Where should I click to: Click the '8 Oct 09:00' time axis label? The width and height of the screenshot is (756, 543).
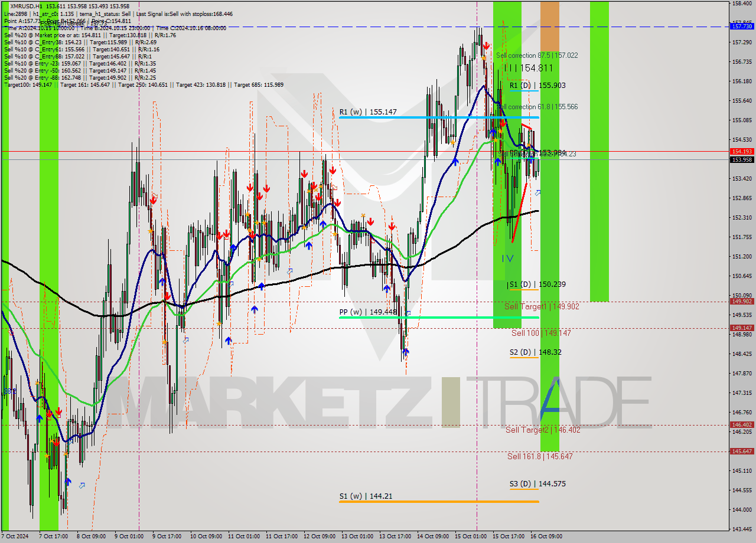[x=90, y=537]
